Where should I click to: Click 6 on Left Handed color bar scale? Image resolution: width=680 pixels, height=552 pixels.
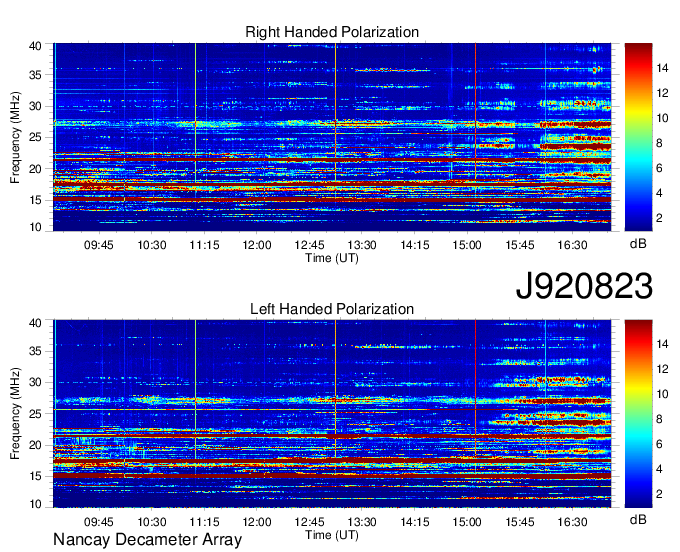pos(659,444)
